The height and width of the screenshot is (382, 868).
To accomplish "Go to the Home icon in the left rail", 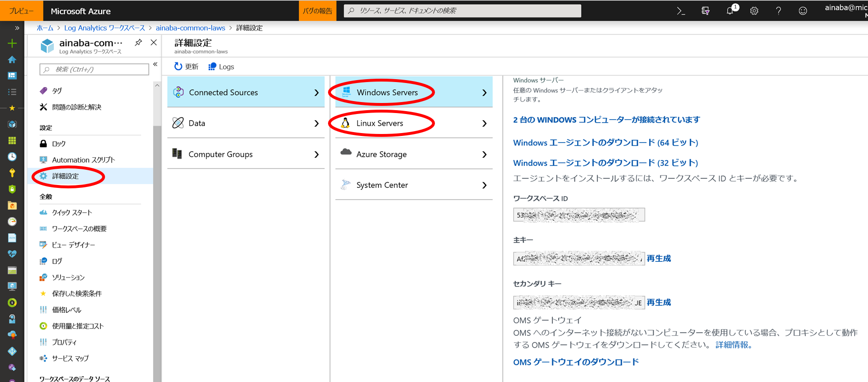I will [12, 60].
